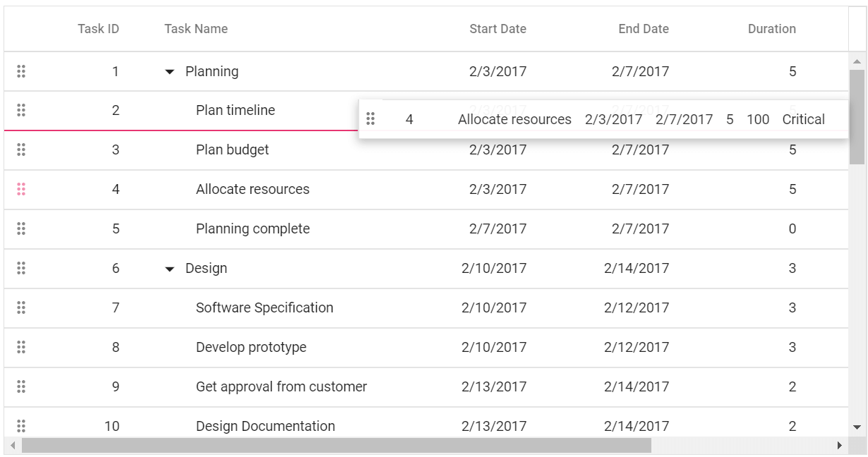
Task: Click the Start Date column header
Action: click(x=498, y=29)
